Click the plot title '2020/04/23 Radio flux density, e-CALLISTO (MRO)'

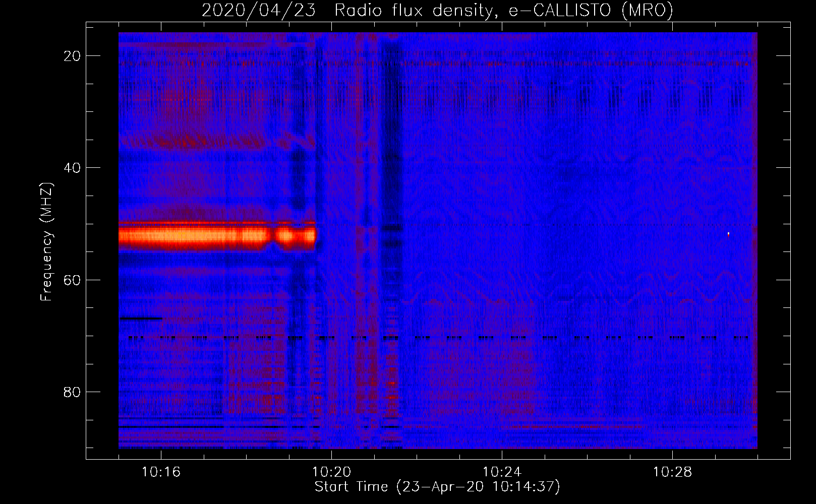[x=437, y=10]
